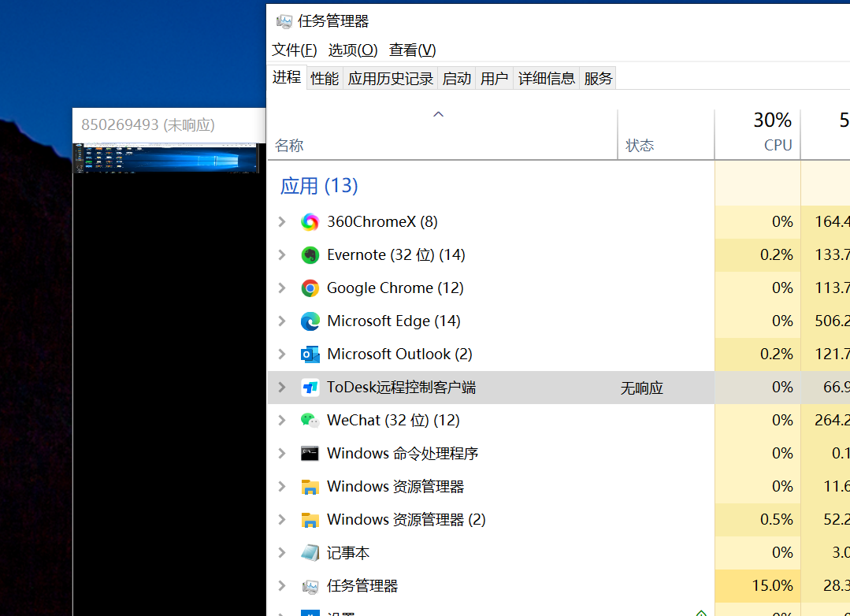The height and width of the screenshot is (616, 850).
Task: Click the ToDesk client icon
Action: point(310,388)
